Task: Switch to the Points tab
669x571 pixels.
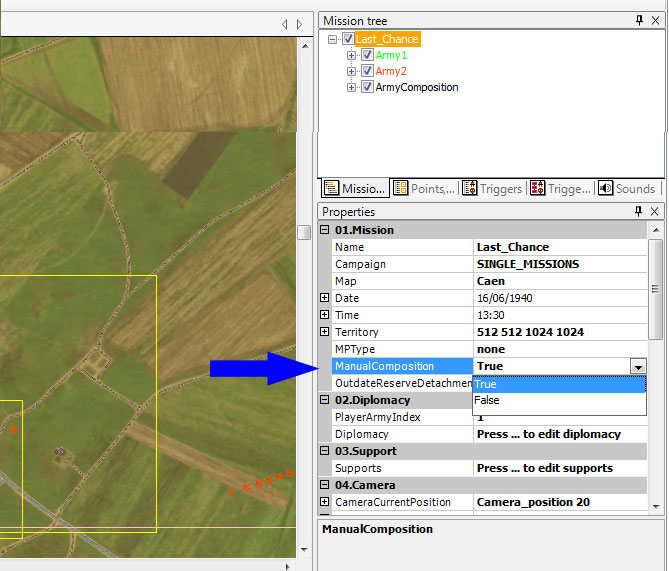Action: [x=424, y=188]
